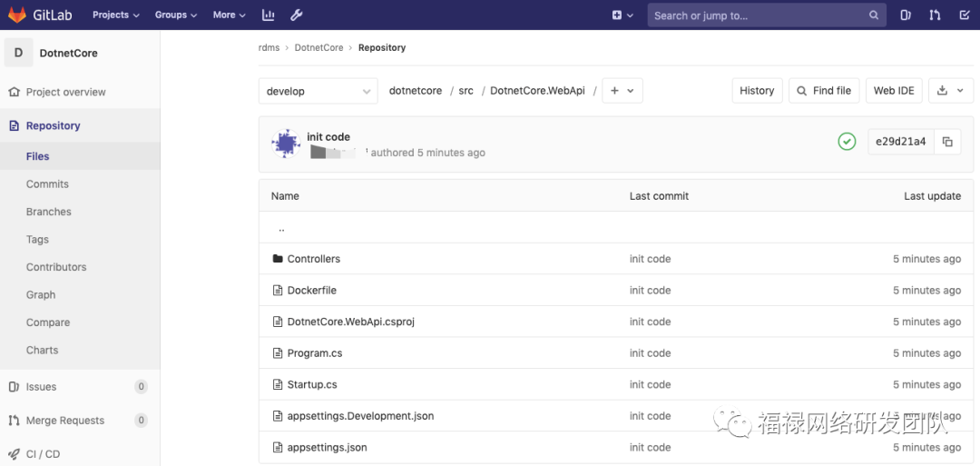This screenshot has height=466, width=980.
Task: Click the CI / CD rocket icon
Action: point(14,454)
